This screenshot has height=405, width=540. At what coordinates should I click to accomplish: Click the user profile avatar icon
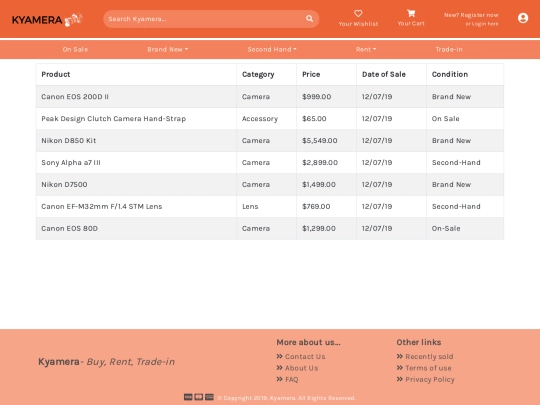pos(523,18)
